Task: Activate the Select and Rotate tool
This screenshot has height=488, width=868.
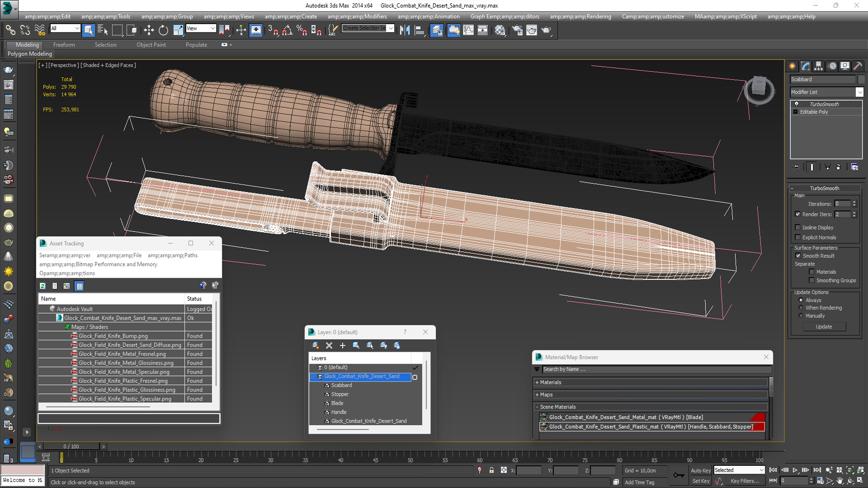Action: click(x=163, y=30)
